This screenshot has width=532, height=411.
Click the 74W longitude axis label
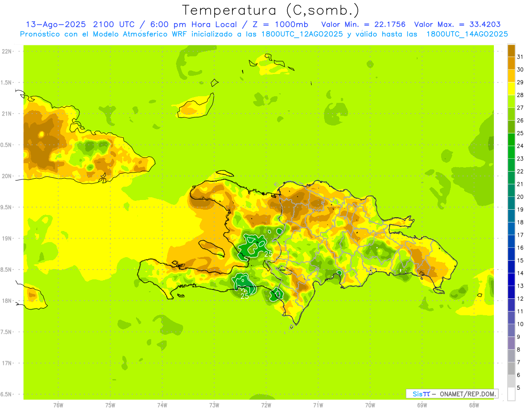tap(162, 405)
